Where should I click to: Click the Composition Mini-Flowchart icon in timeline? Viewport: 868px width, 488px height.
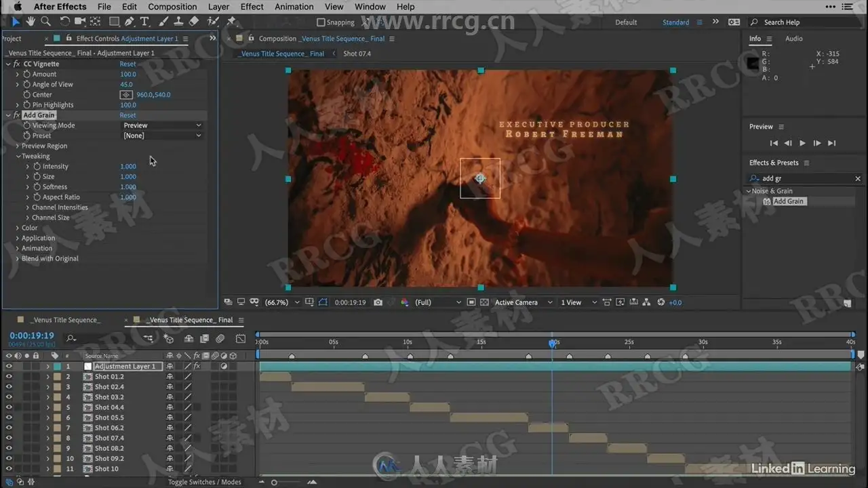click(x=148, y=338)
